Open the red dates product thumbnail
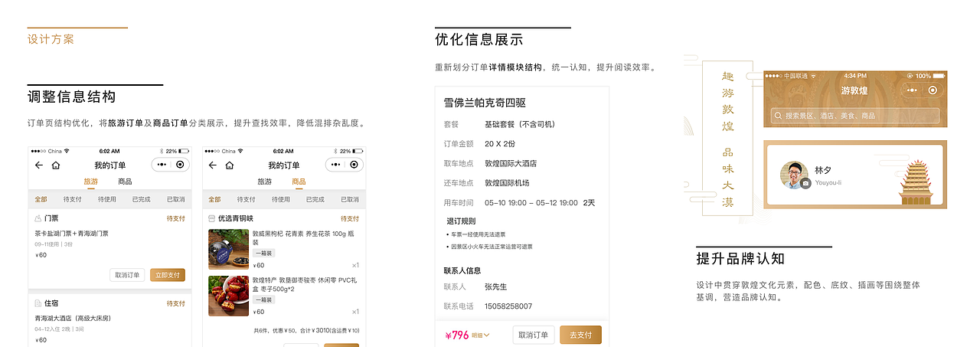This screenshot has height=347, width=980. pos(228,296)
